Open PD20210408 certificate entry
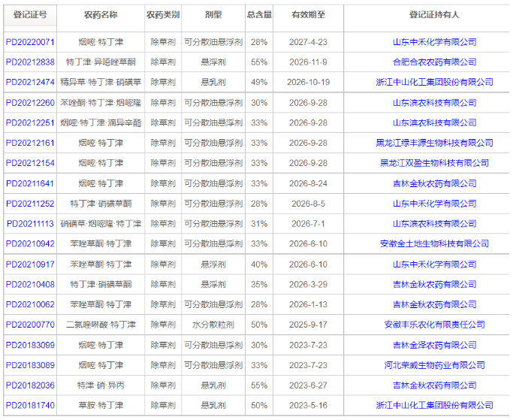513x420 pixels. (x=30, y=285)
